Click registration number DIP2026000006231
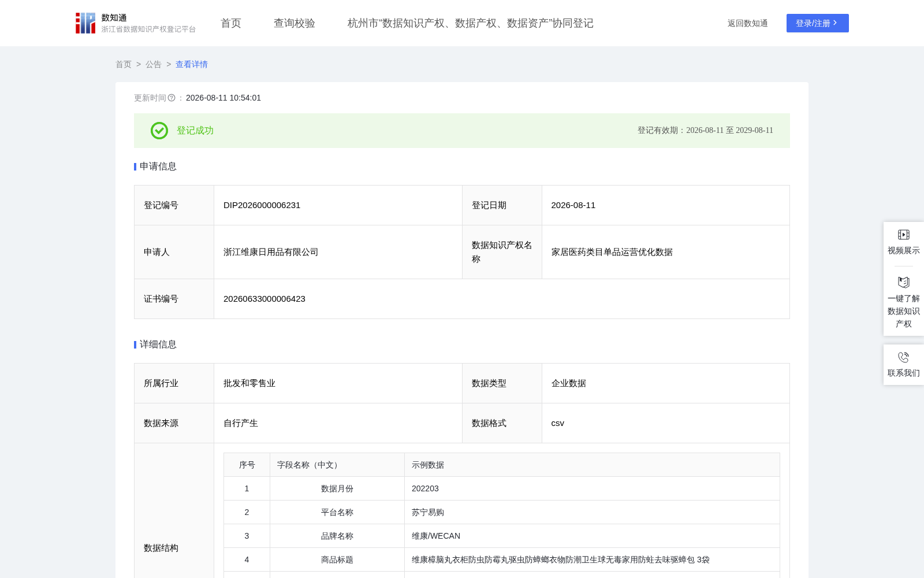The height and width of the screenshot is (578, 924). coord(262,205)
